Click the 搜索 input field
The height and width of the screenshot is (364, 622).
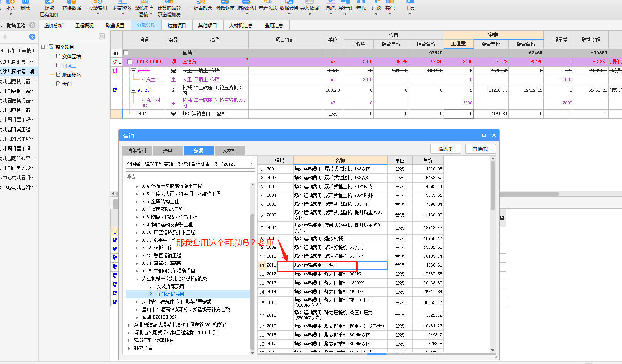pos(190,177)
